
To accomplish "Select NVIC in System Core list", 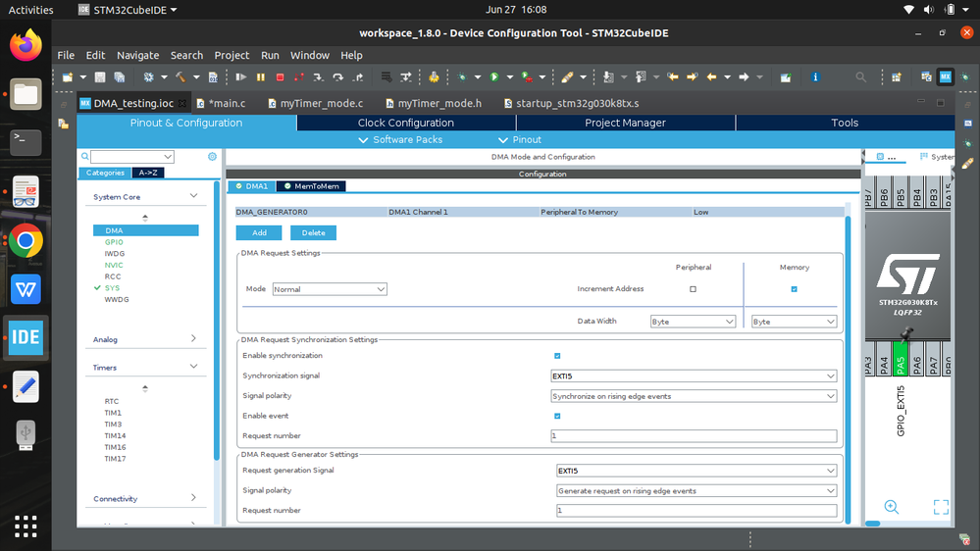I will 114,265.
